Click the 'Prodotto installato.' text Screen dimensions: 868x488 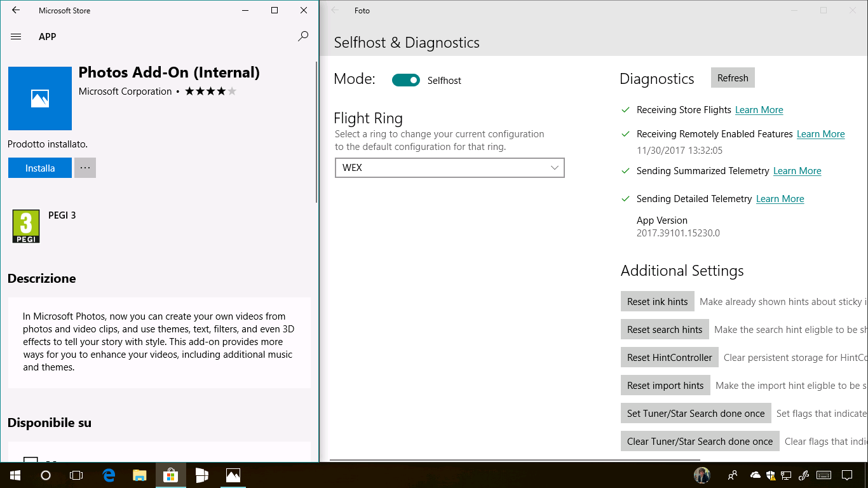point(48,144)
